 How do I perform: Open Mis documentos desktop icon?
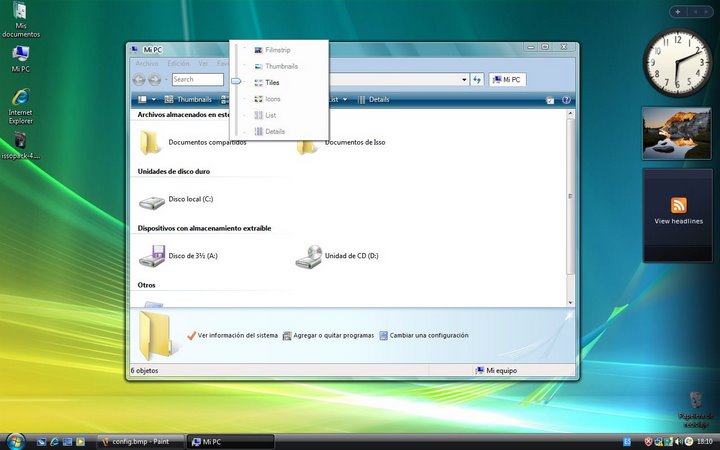21,19
